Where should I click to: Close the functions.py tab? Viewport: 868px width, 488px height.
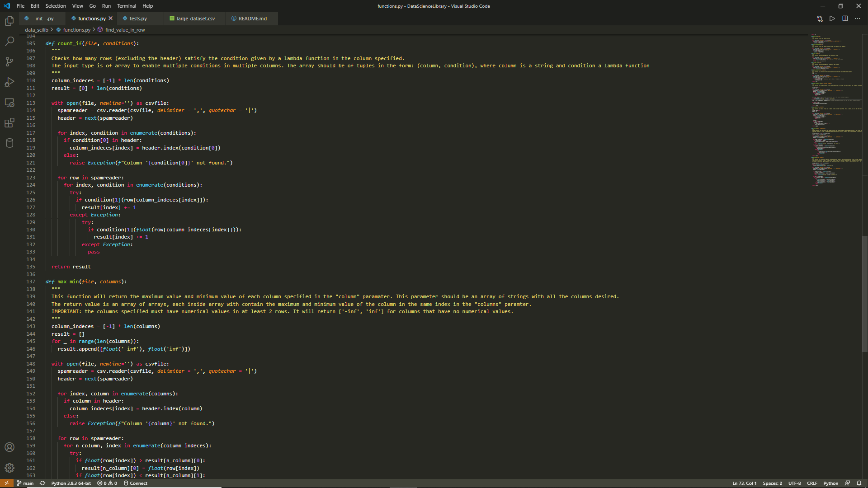(110, 19)
